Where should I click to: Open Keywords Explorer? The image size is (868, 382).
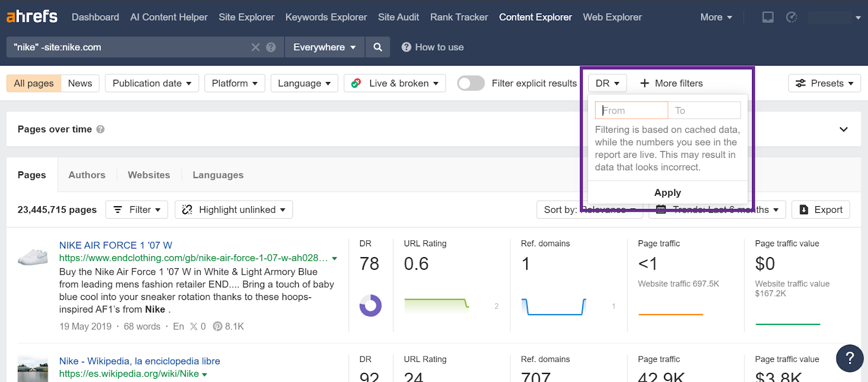click(x=326, y=17)
